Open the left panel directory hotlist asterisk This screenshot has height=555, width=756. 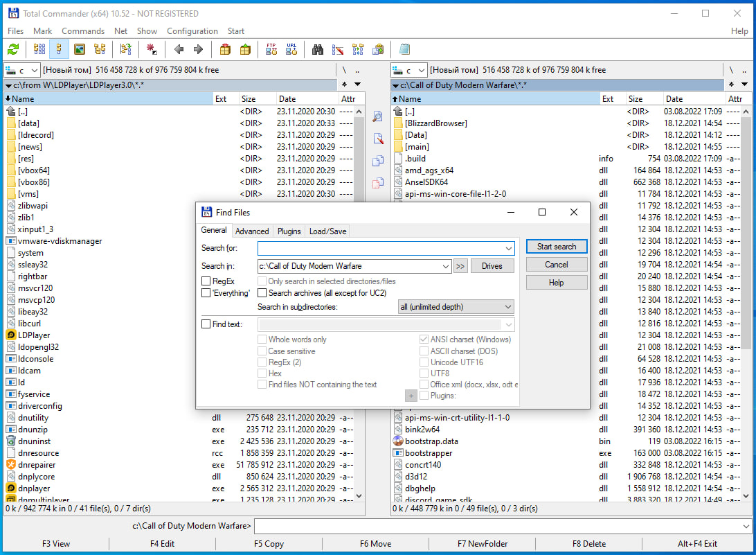pyautogui.click(x=344, y=85)
